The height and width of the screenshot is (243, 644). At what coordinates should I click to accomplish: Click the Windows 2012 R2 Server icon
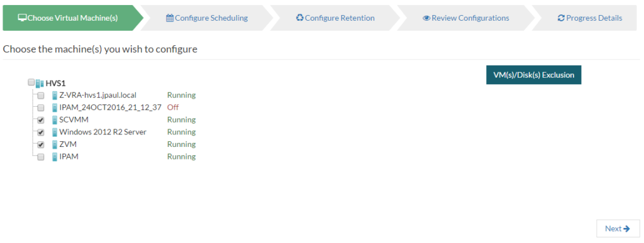[x=54, y=132]
